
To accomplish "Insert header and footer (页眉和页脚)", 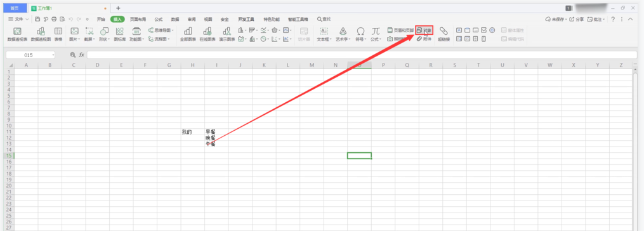I will (400, 30).
